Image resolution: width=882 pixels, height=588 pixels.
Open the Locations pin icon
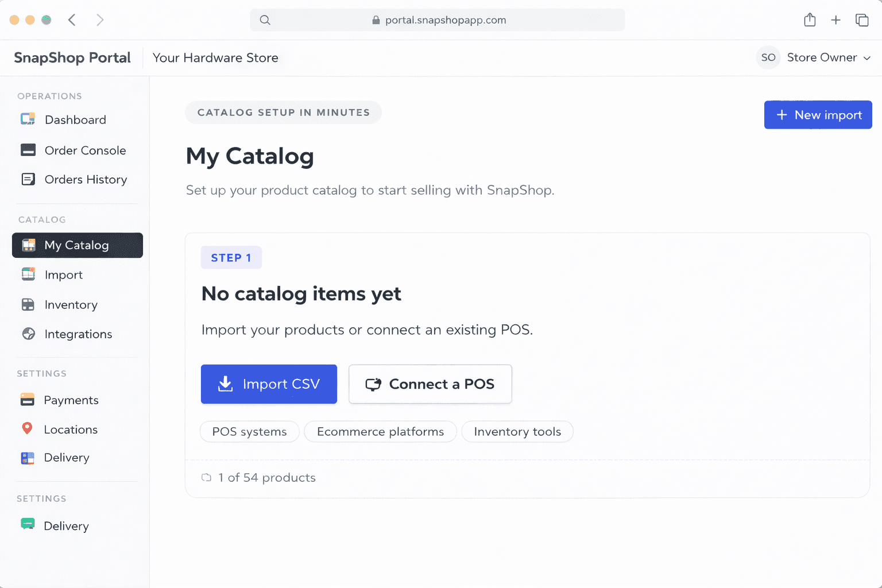pos(28,429)
